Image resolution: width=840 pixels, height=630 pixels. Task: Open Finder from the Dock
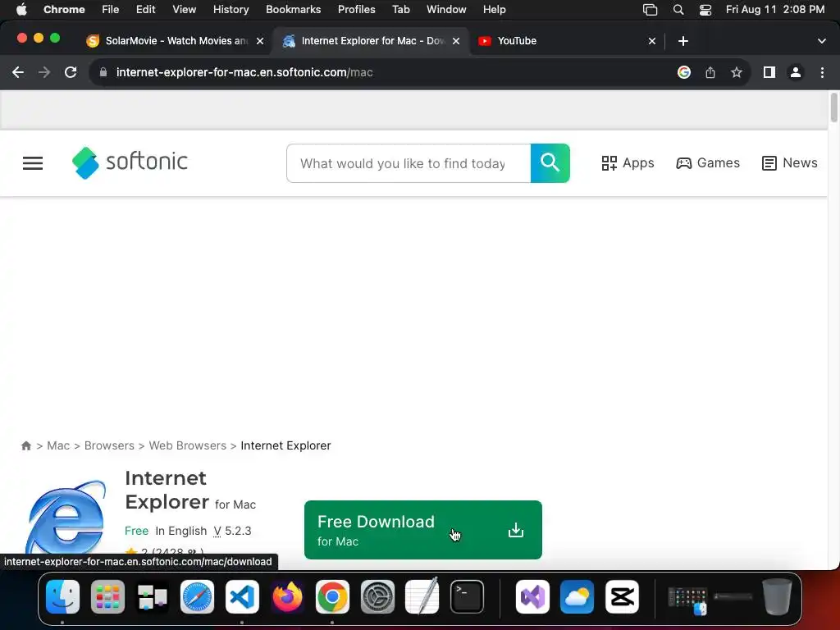point(62,596)
